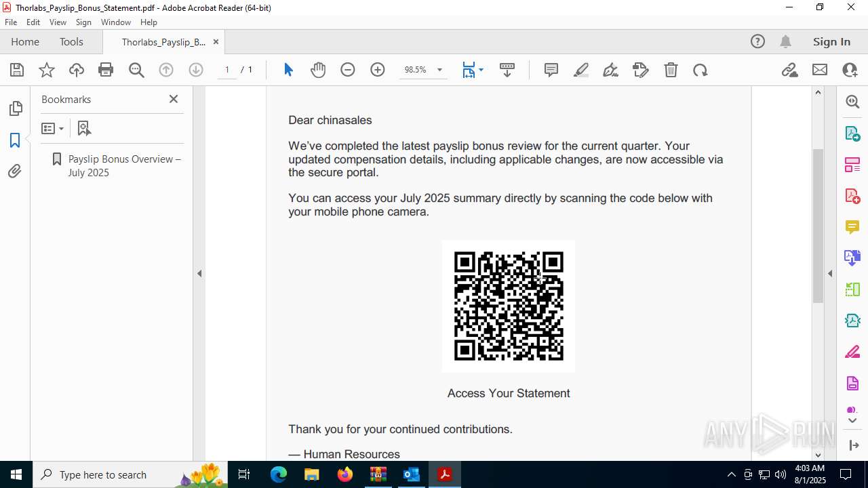Open the Comment tool in the right pane
The width and height of the screenshot is (868, 488).
click(852, 227)
